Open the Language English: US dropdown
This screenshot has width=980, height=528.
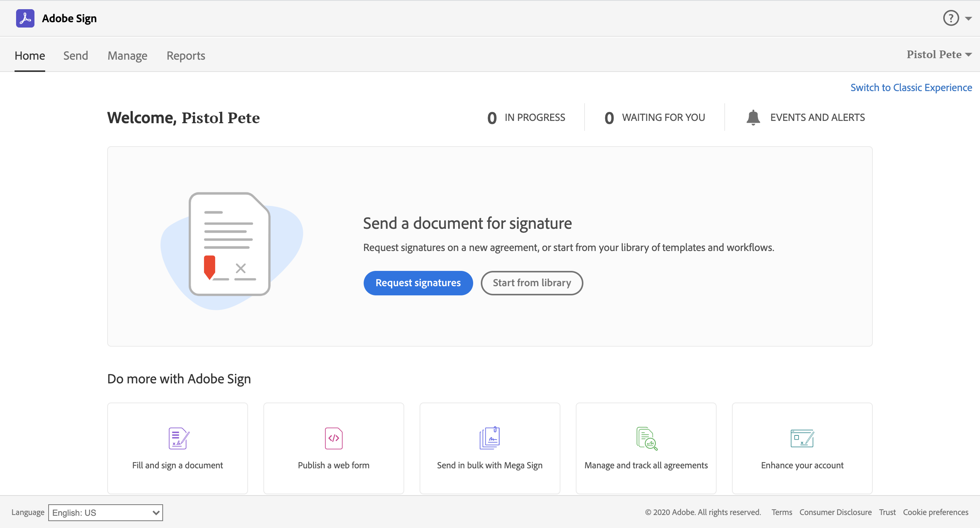tap(106, 513)
